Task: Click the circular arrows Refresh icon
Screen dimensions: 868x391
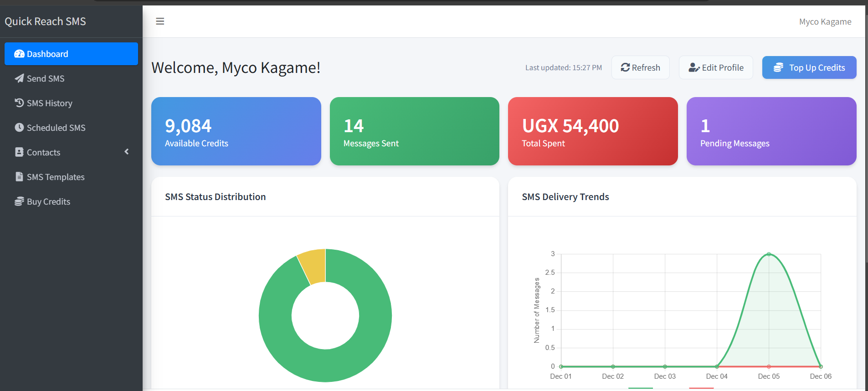Action: pyautogui.click(x=625, y=67)
